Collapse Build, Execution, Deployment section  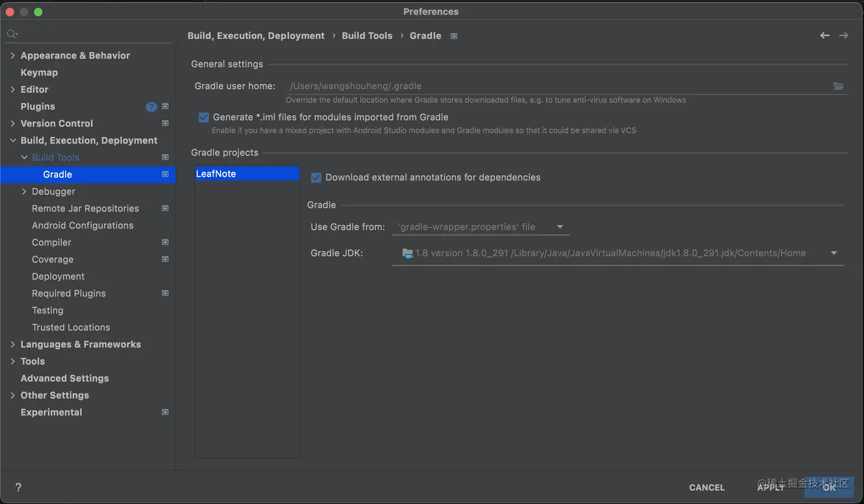pos(13,141)
